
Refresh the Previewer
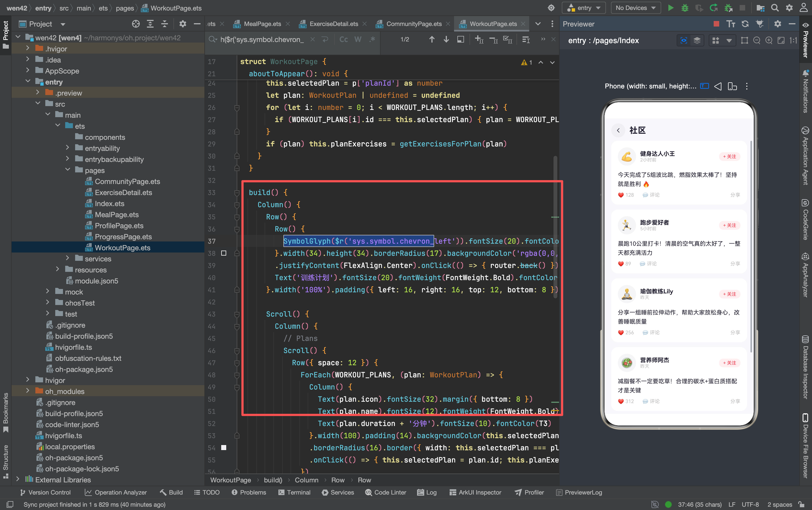[x=745, y=24]
